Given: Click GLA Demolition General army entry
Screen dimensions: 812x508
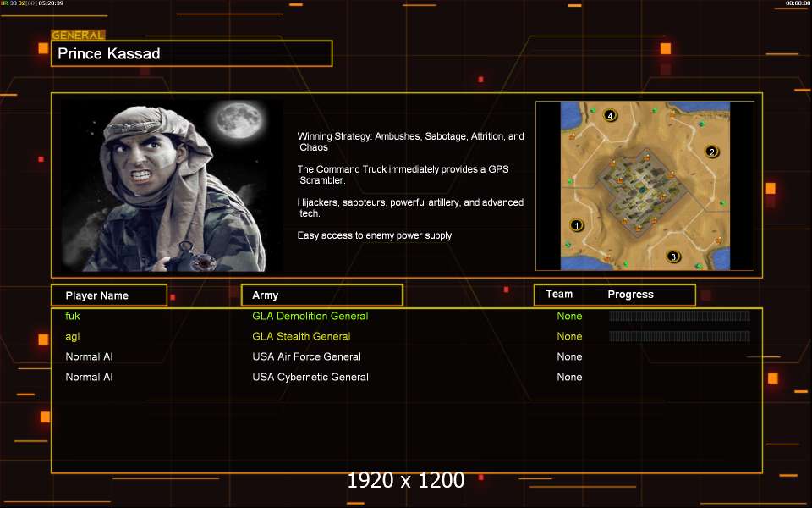Looking at the screenshot, I should tap(310, 316).
